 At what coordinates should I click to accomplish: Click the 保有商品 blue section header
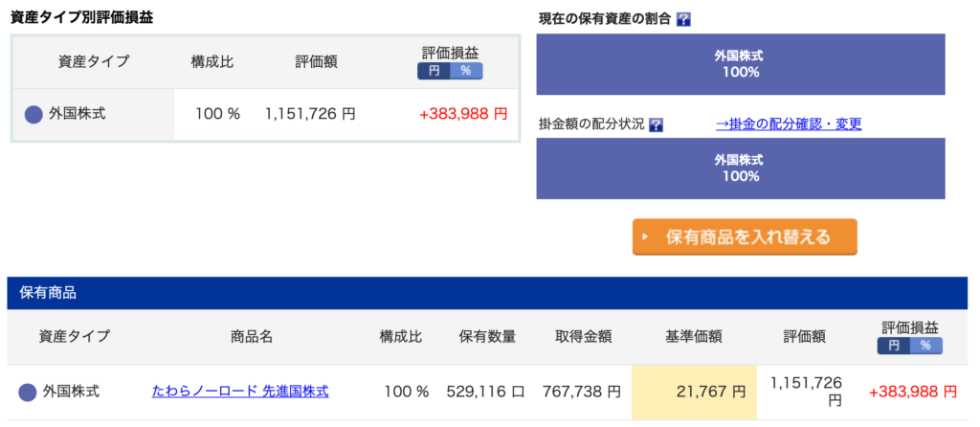point(487,293)
